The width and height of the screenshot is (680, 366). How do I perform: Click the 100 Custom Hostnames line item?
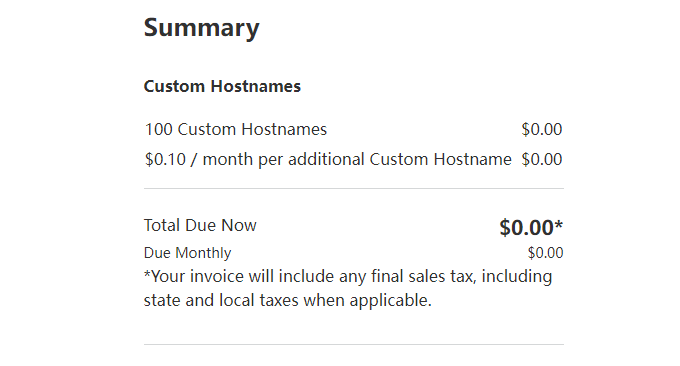[x=236, y=129]
